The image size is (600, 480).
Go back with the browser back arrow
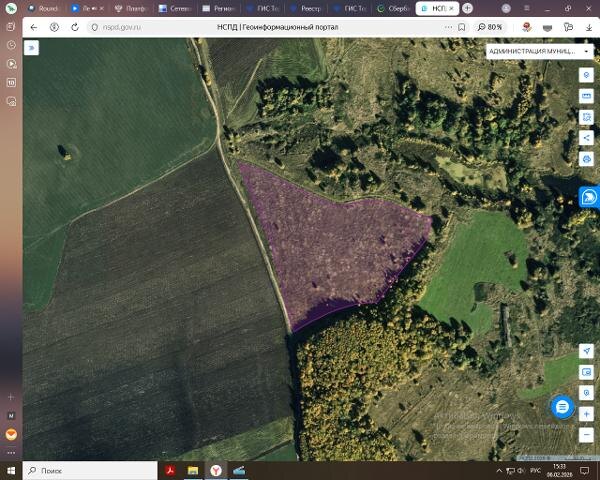tap(34, 27)
